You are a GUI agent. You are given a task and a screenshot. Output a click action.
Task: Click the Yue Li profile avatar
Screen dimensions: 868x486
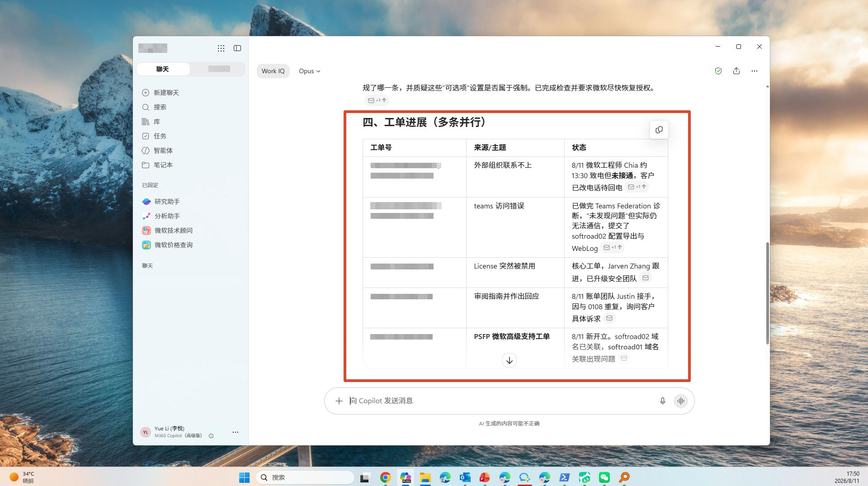click(x=146, y=432)
